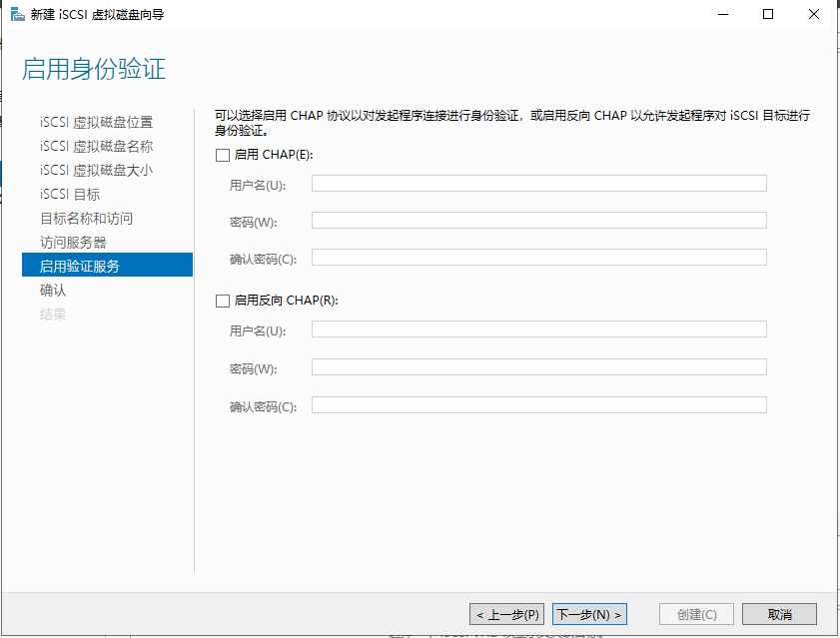The height and width of the screenshot is (638, 840).
Task: Go to the iSCSI 目标 step
Action: [70, 195]
